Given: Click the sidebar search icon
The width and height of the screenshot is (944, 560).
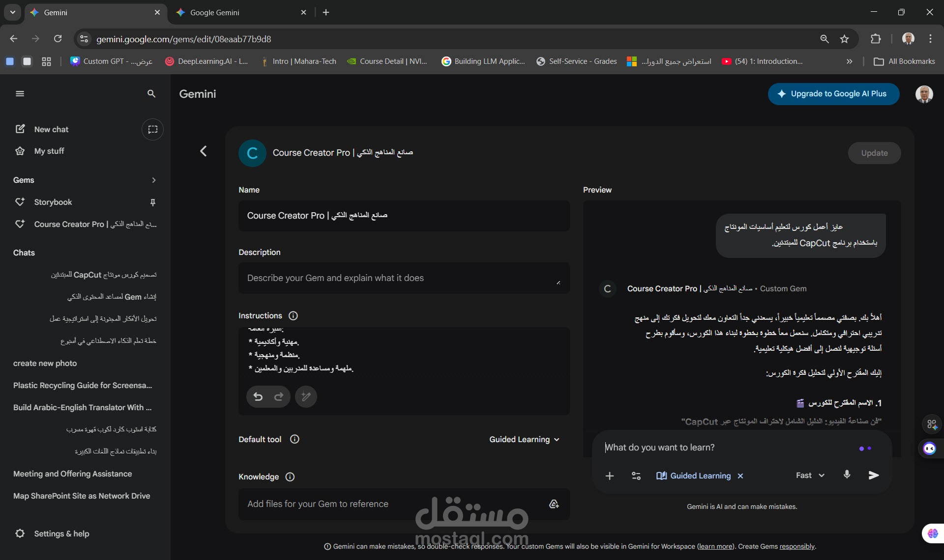Looking at the screenshot, I should (151, 94).
